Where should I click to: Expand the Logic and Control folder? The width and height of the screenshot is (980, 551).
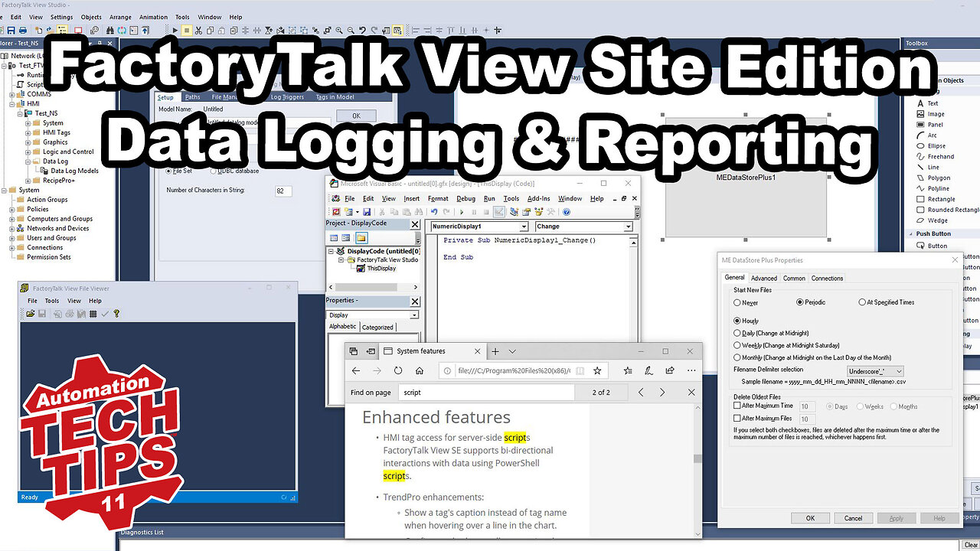(28, 152)
